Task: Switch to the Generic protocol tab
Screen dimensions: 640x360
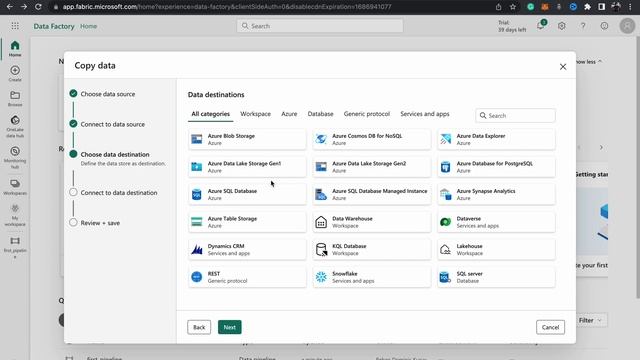Action: pos(367,114)
